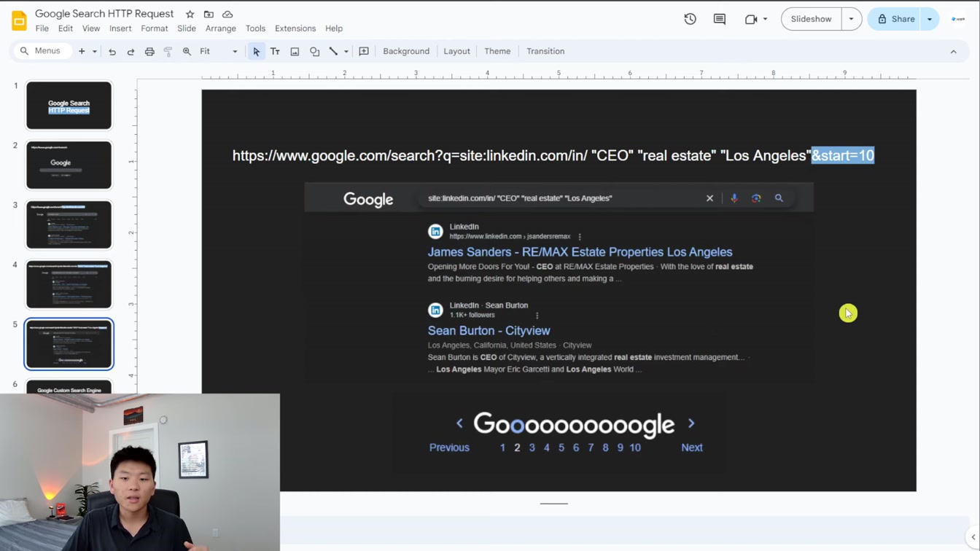Click the Background button
The image size is (980, 551).
click(x=406, y=51)
